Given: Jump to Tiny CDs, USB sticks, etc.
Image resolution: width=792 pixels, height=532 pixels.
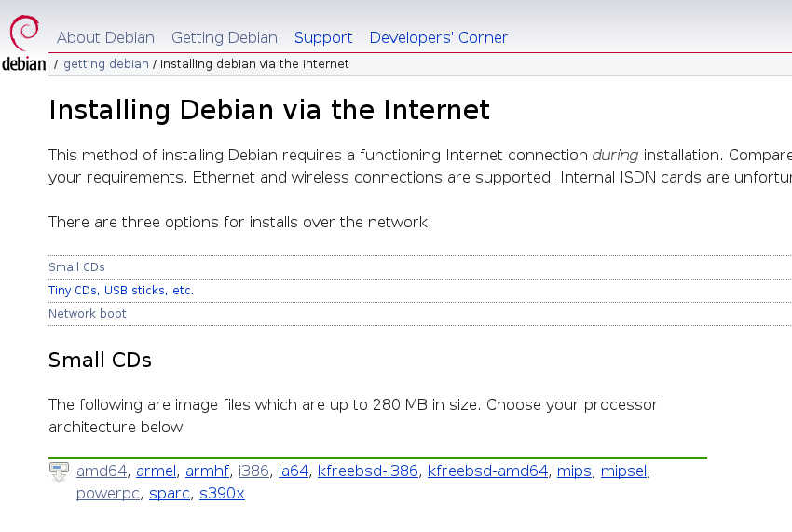Looking at the screenshot, I should (x=121, y=291).
